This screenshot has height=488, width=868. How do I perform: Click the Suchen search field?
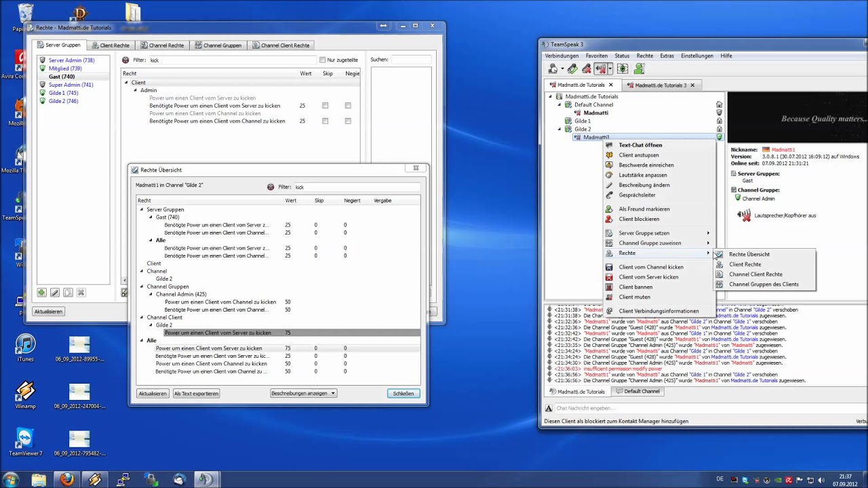click(x=411, y=60)
